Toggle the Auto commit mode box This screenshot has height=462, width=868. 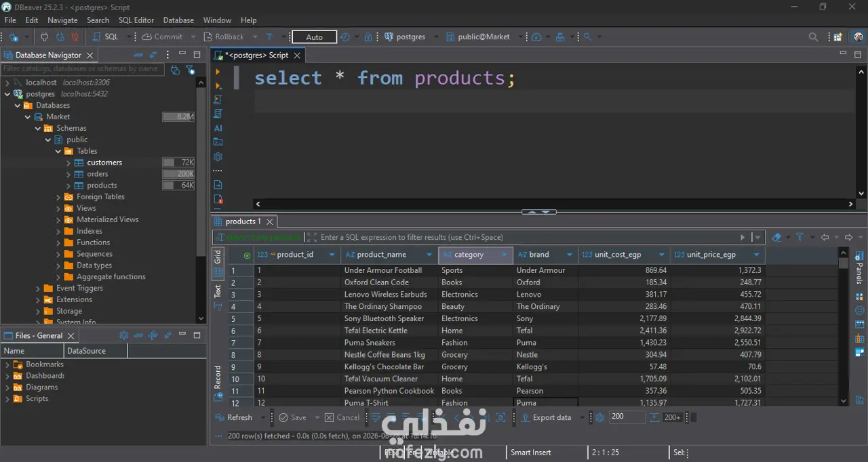click(x=314, y=37)
